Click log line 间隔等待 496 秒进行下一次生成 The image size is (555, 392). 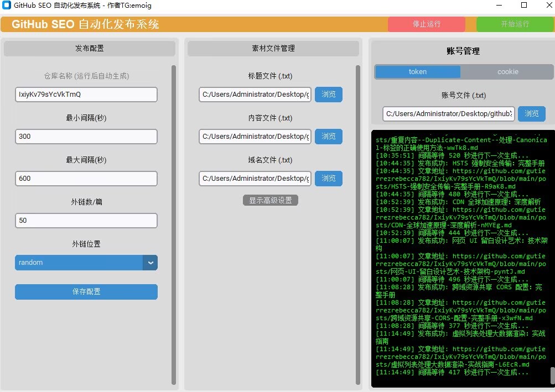tap(452, 280)
